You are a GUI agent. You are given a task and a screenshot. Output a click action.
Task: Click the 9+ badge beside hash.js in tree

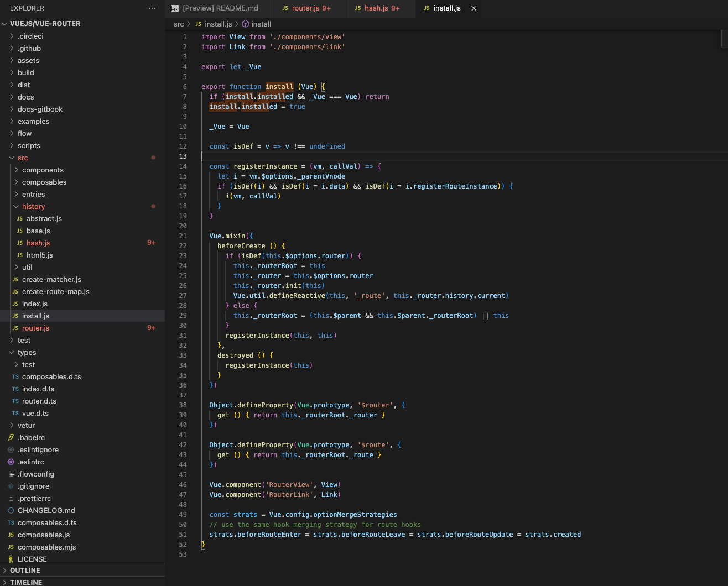[152, 243]
